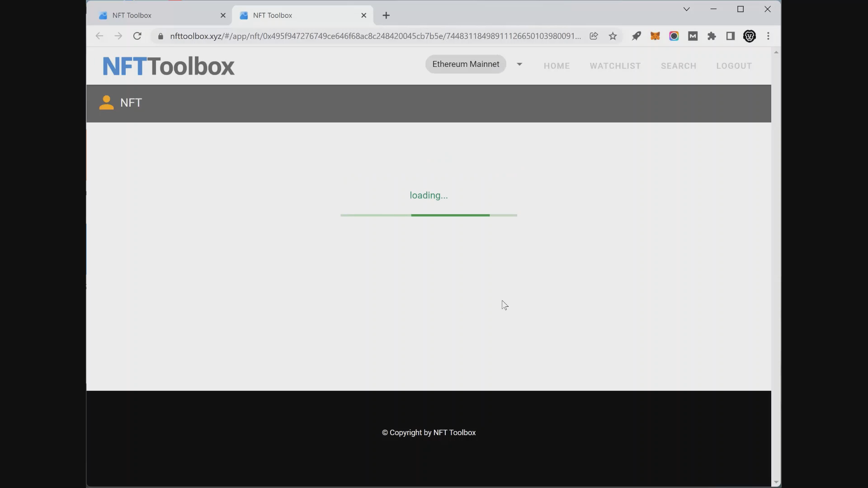
Task: Click the Ethereum Mainnet network chip
Action: [466, 64]
